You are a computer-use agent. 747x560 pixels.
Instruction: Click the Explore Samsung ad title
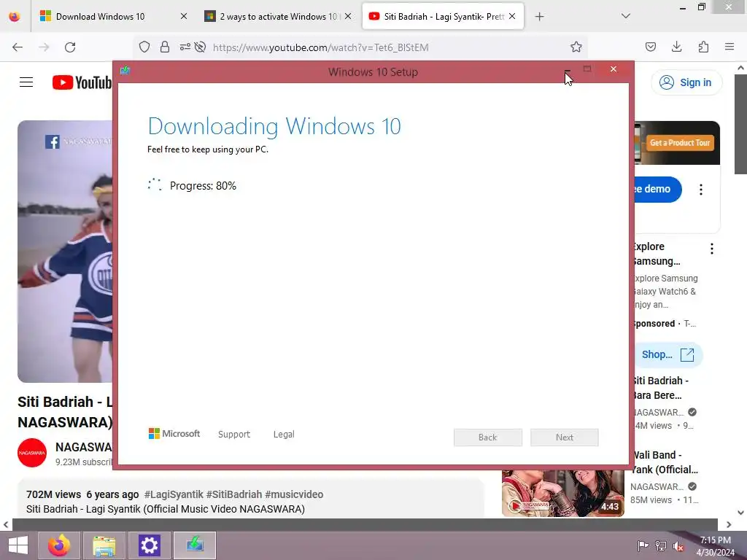tap(657, 254)
